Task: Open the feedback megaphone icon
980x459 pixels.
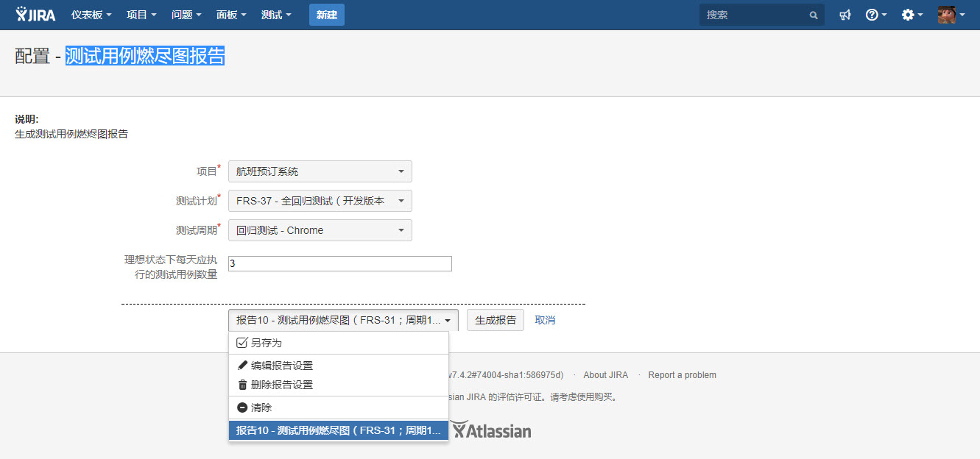Action: coord(845,15)
